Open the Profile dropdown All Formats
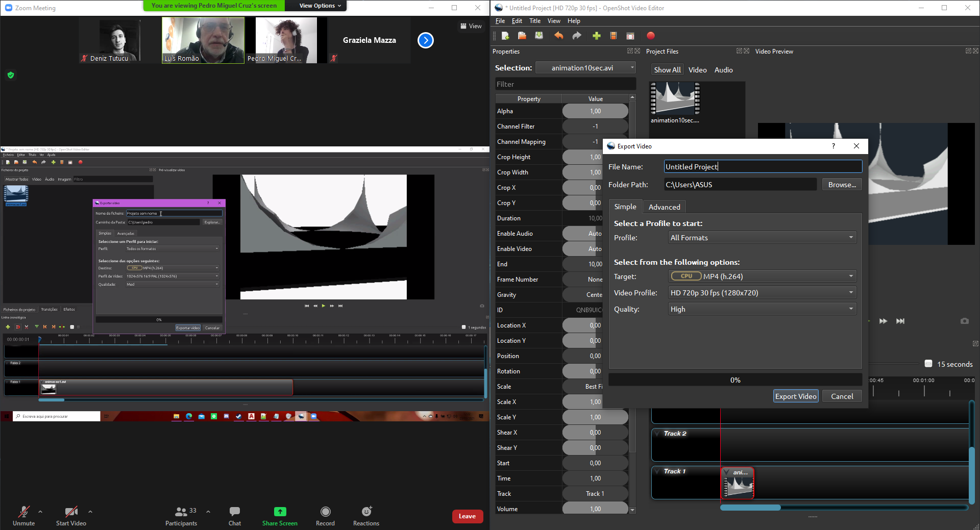Screen dimensions: 980x530 (x=762, y=238)
